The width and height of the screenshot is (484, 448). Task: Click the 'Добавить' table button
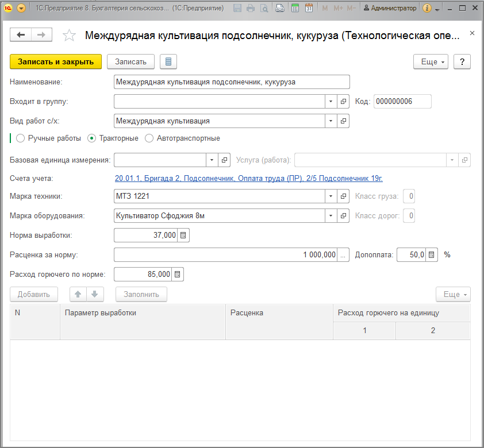(x=34, y=295)
